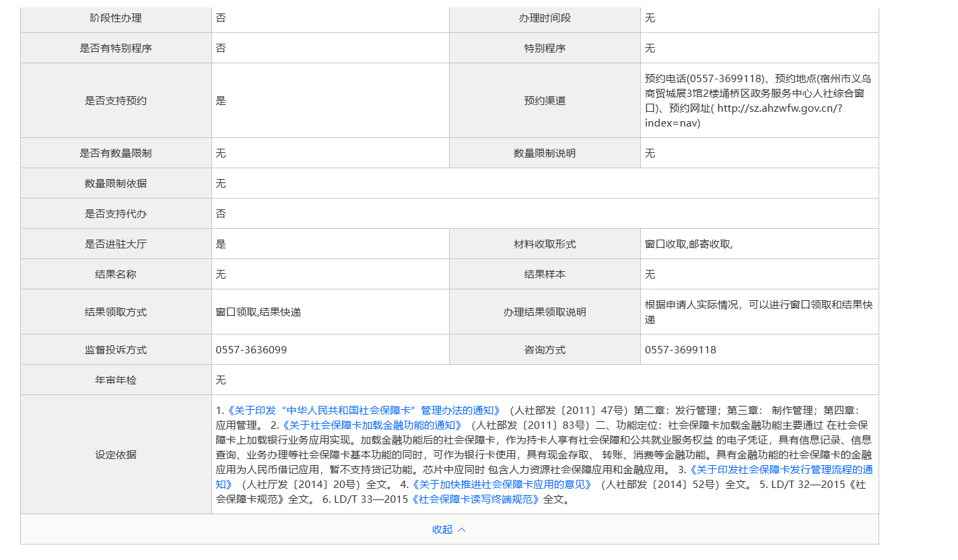Open 《关于加快推进社会保障卡应用的意见》 link
Image resolution: width=958 pixels, height=560 pixels.
tap(502, 484)
